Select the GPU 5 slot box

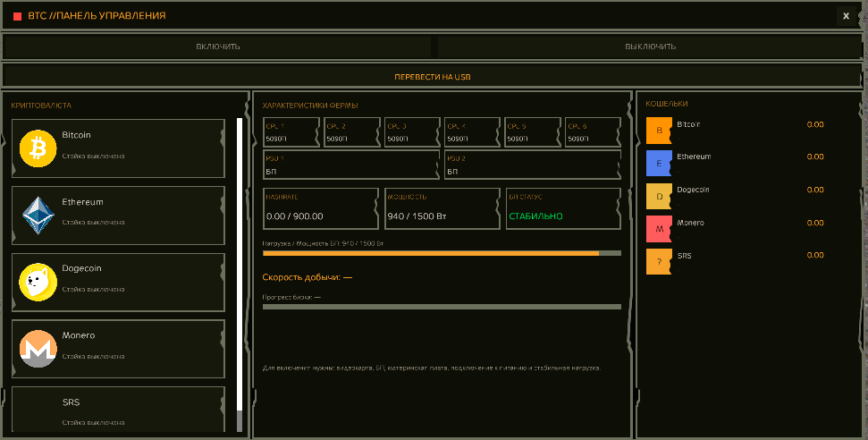[x=533, y=131]
